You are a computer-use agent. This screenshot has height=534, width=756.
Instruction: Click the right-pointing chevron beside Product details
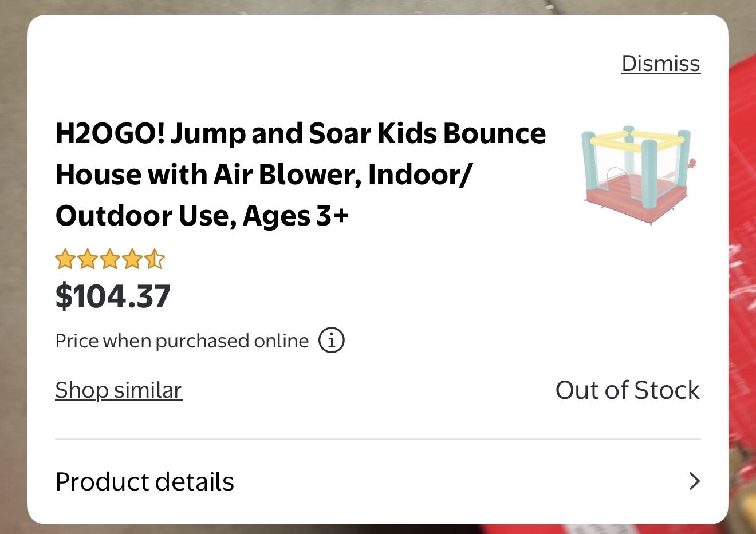coord(694,481)
